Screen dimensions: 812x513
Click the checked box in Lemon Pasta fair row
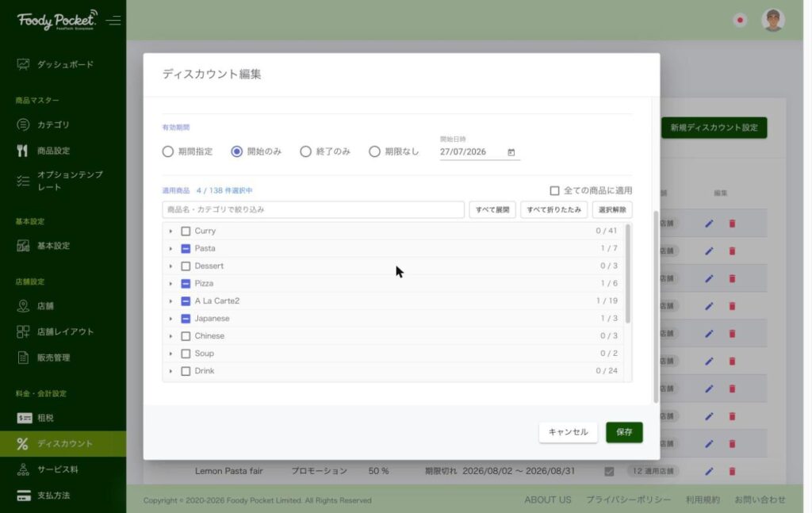(x=609, y=471)
